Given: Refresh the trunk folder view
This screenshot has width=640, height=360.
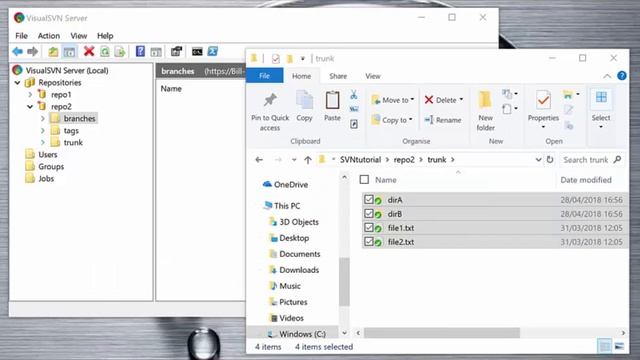Looking at the screenshot, I should tap(550, 160).
